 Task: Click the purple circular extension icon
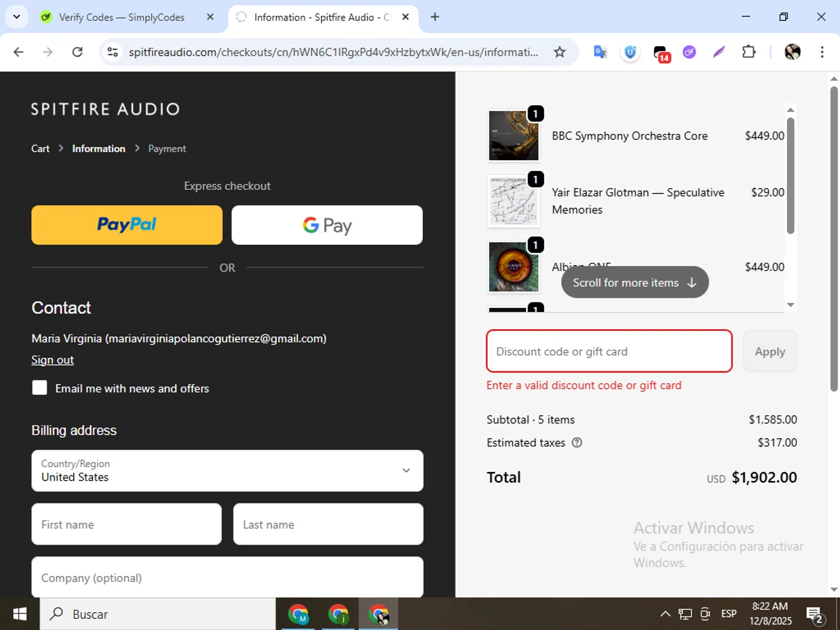pyautogui.click(x=689, y=52)
